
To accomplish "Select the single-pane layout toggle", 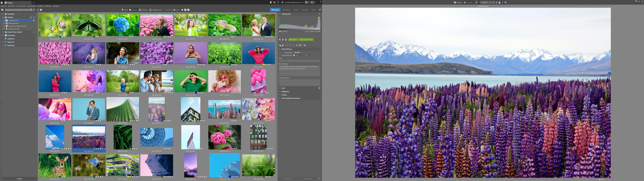I will click(182, 10).
